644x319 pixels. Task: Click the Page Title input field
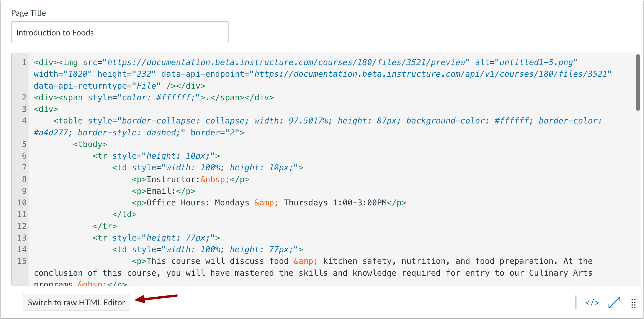coord(120,33)
